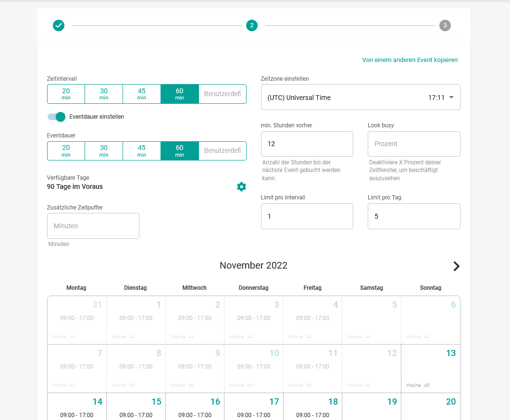Open the Zeitzone dropdown
The image size is (510, 420).
pyautogui.click(x=361, y=97)
